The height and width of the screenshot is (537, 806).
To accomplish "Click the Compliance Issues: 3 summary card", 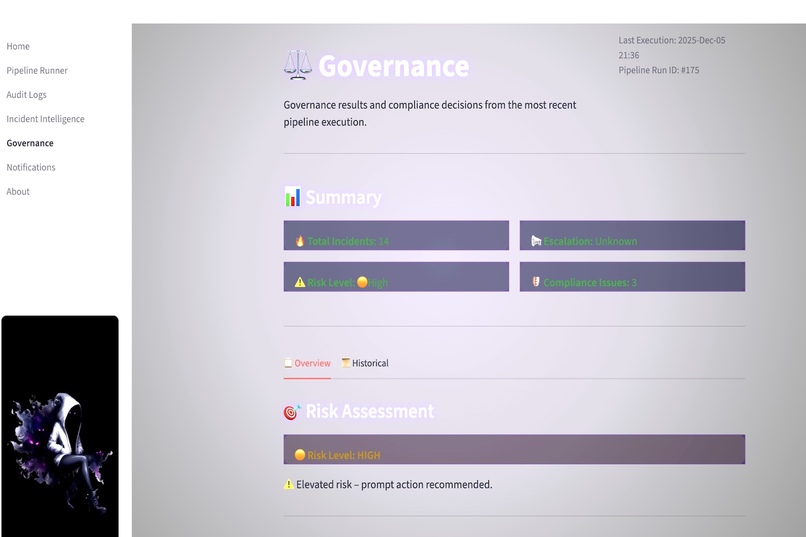I will click(632, 276).
